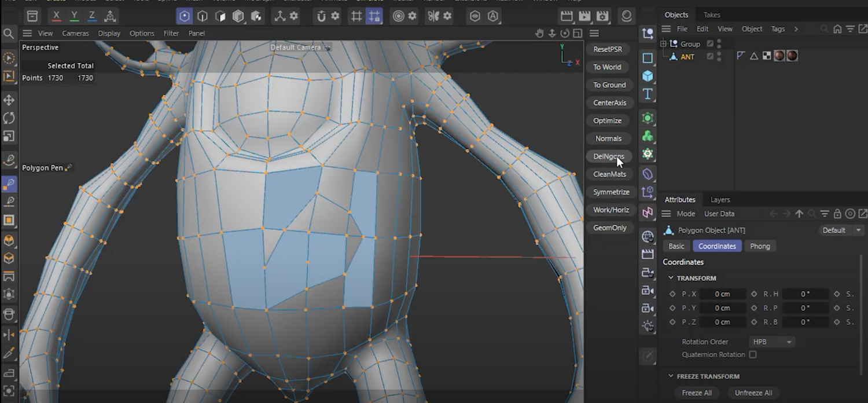This screenshot has width=868, height=403.
Task: Open the Rotation Order HPB dropdown
Action: (x=772, y=342)
